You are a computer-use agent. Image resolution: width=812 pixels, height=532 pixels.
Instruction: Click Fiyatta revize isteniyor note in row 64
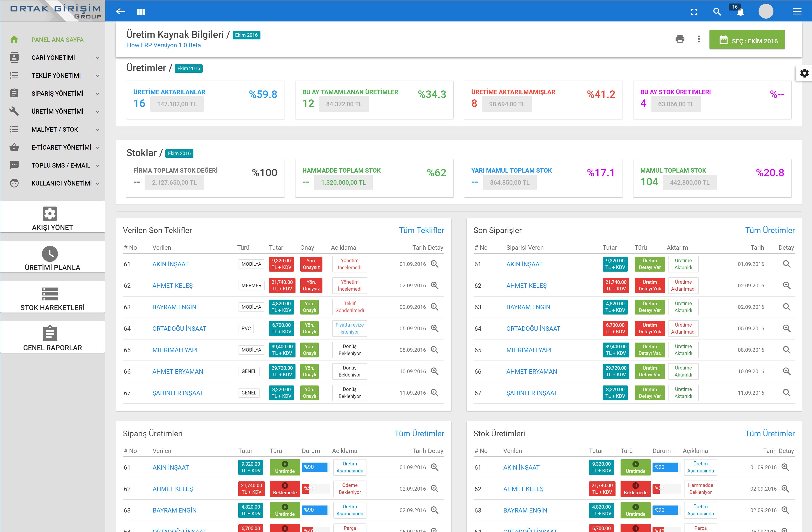point(349,329)
